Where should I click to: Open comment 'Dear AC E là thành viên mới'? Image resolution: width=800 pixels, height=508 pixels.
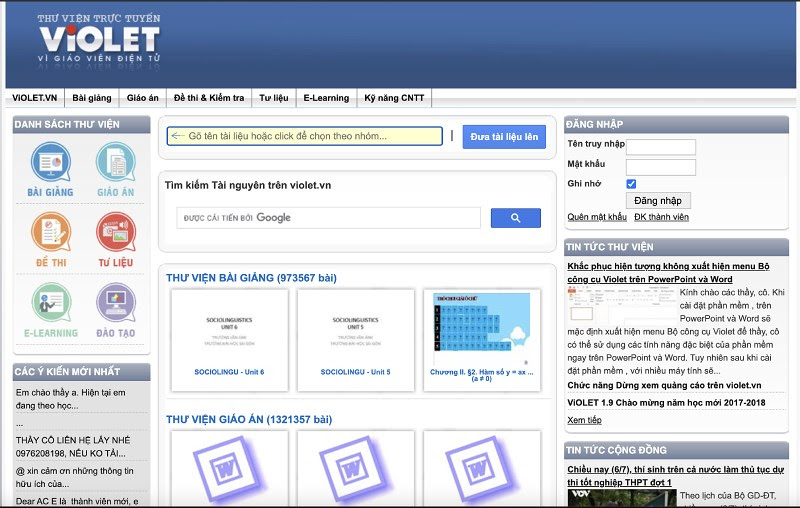pos(77,501)
